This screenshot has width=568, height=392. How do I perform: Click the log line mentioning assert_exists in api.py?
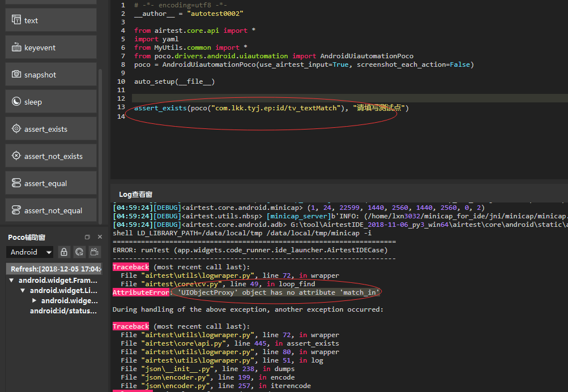pos(230,343)
